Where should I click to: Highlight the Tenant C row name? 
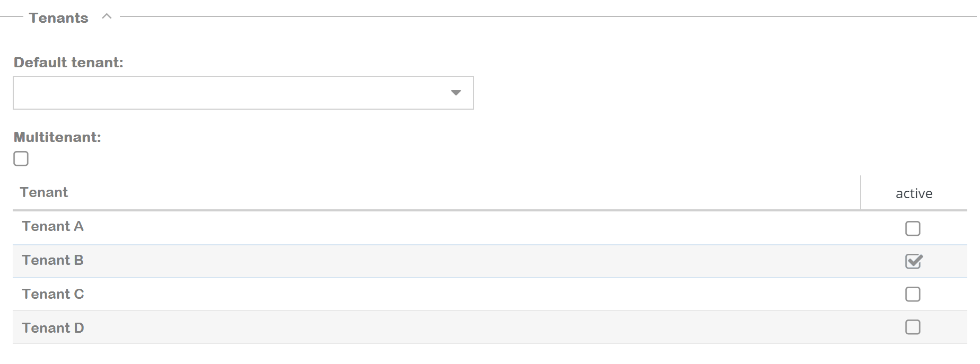(52, 294)
